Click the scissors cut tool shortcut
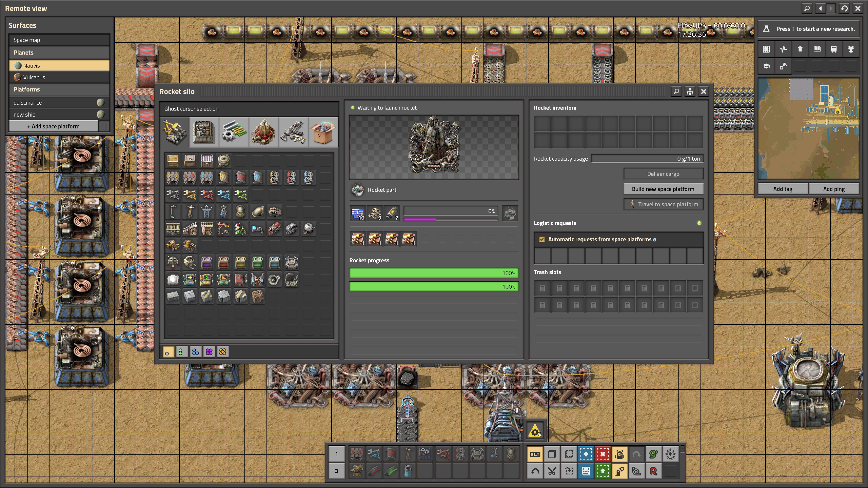The width and height of the screenshot is (868, 488). 552,471
